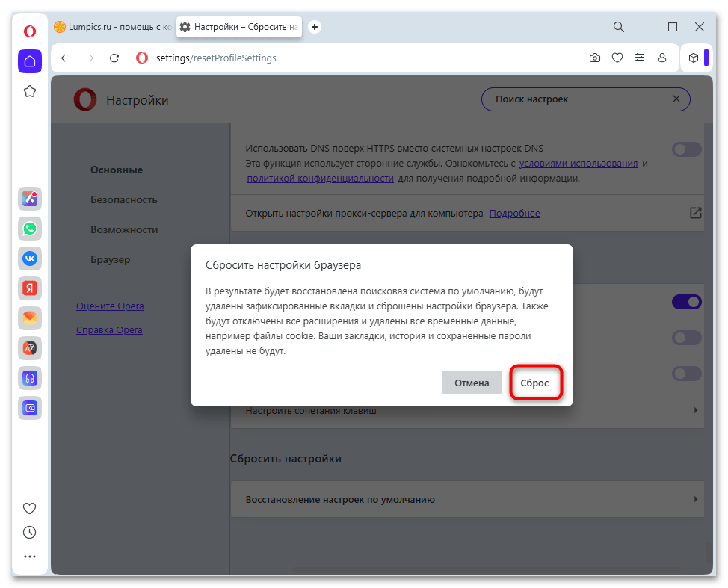728x588 pixels.
Task: Click the Сброс button
Action: [x=535, y=383]
